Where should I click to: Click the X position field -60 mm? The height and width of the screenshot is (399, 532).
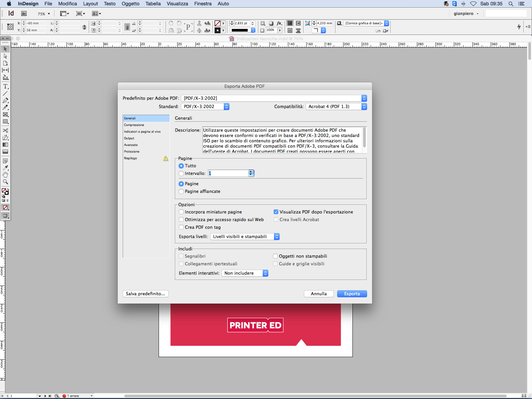36,23
